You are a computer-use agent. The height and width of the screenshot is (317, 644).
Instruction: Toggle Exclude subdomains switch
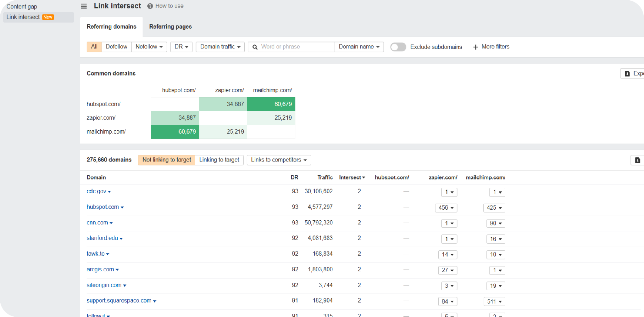click(x=398, y=47)
